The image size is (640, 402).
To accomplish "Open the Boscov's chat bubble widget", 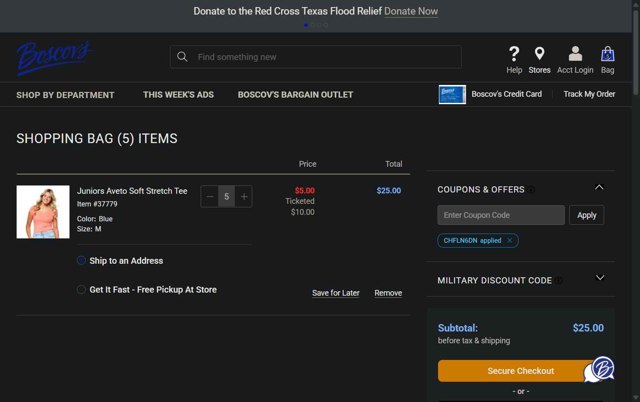I will pos(599,369).
